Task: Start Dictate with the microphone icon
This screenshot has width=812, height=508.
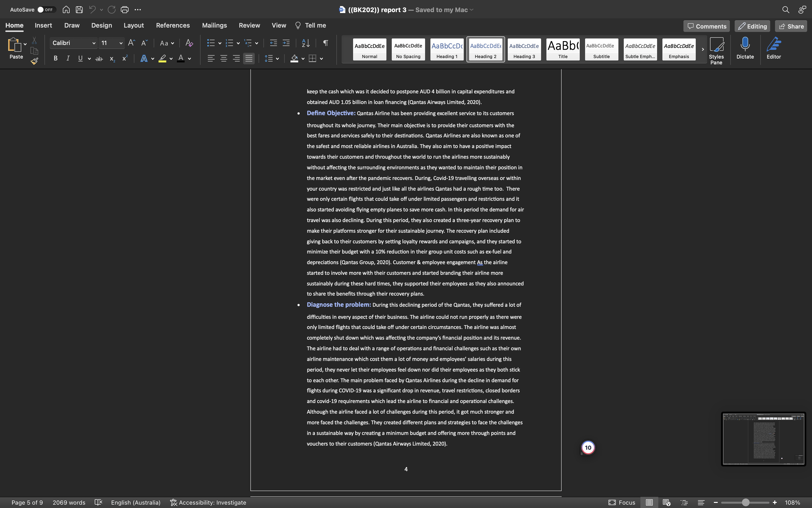Action: coord(745,48)
